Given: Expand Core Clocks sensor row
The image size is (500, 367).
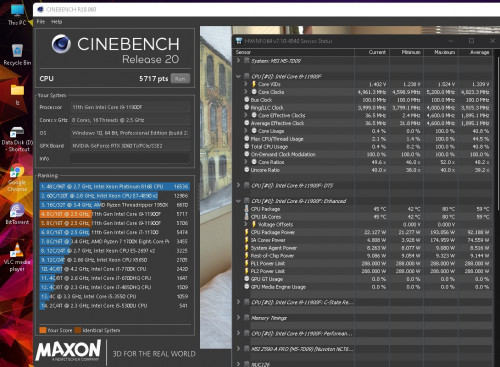Looking at the screenshot, I should [246, 92].
